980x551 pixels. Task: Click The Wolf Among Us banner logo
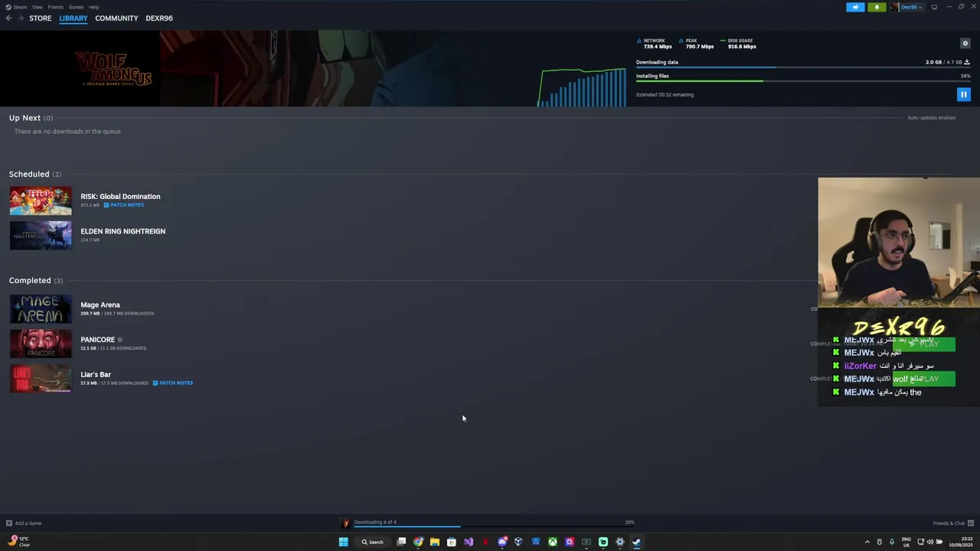click(113, 68)
